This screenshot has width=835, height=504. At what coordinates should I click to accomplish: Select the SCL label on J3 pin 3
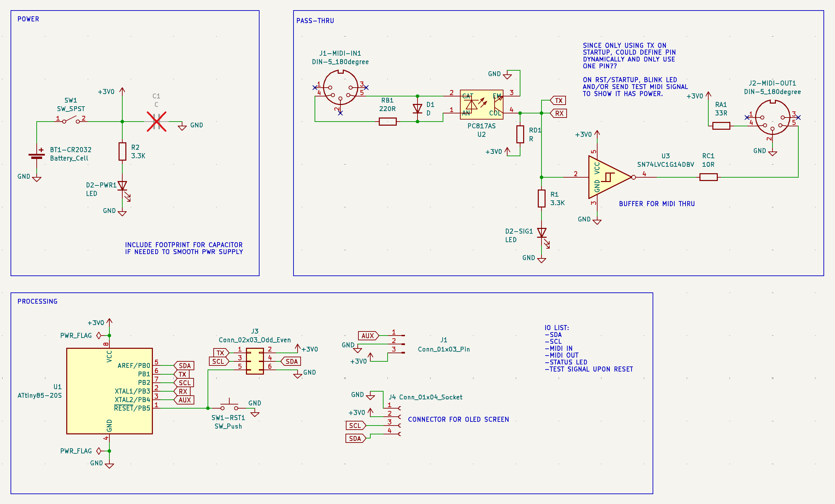pos(219,362)
